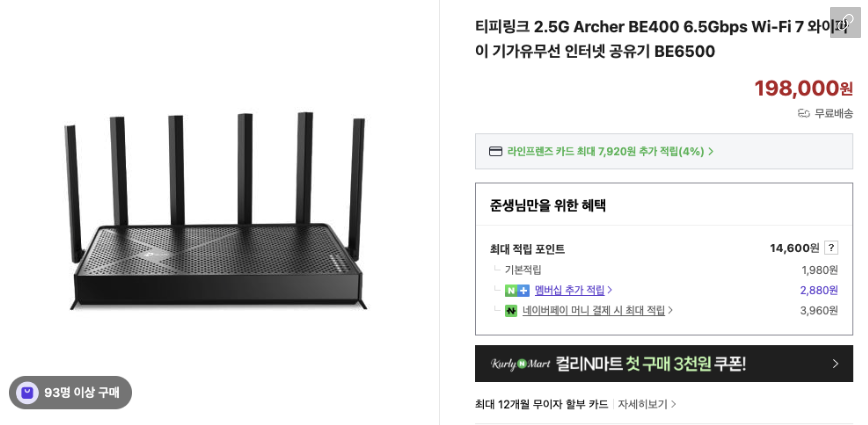This screenshot has width=868, height=425.
Task: Open the 네이버페이 머니 결제 시 최대 적립 link
Action: point(593,310)
